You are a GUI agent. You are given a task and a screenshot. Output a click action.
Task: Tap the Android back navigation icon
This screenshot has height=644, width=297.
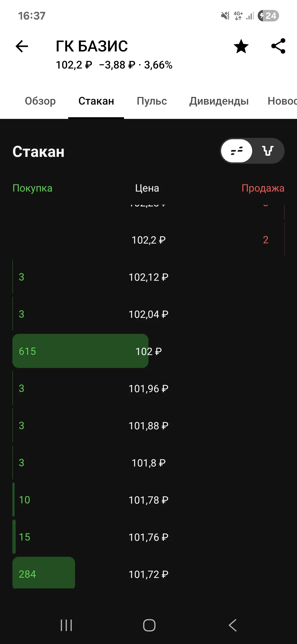coord(233,625)
